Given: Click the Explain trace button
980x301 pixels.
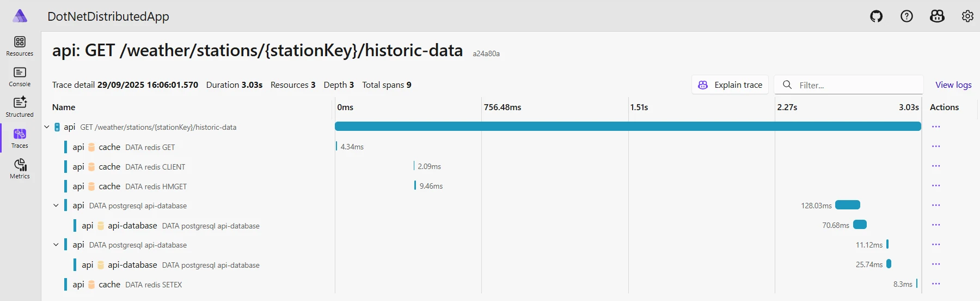Looking at the screenshot, I should pos(730,85).
